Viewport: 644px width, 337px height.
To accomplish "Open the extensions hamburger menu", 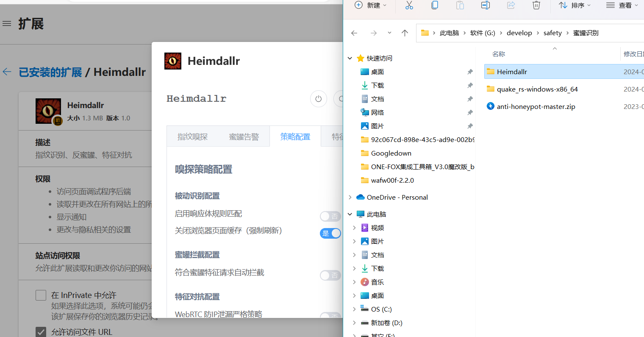I will 7,23.
